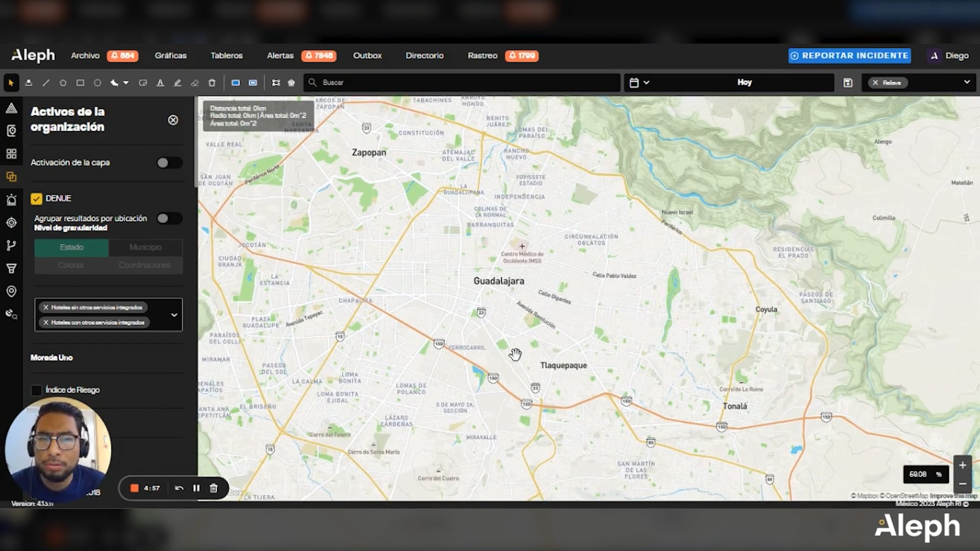Select the pentagon polygon tool

point(63,83)
